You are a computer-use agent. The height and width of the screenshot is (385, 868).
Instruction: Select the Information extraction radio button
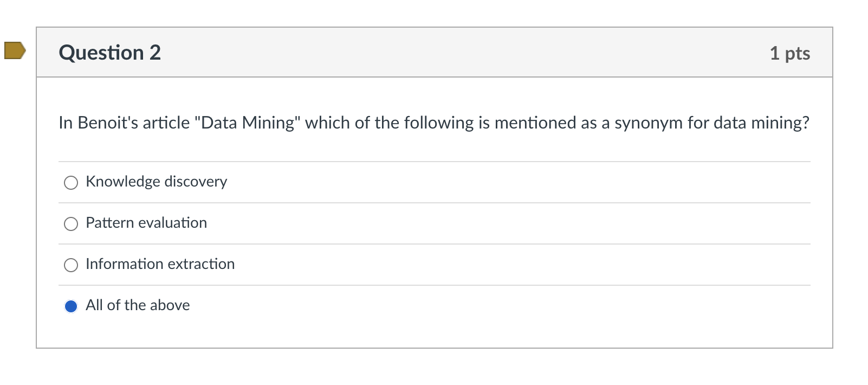[71, 265]
